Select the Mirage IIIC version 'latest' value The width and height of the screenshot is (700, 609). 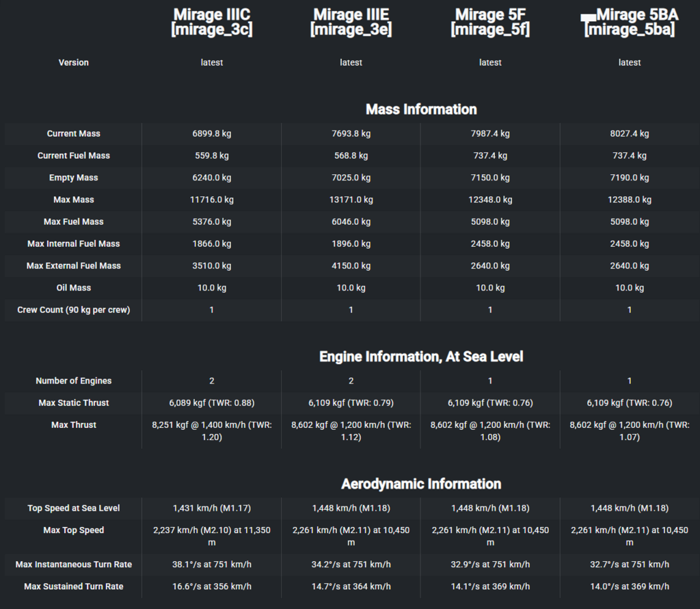(212, 62)
